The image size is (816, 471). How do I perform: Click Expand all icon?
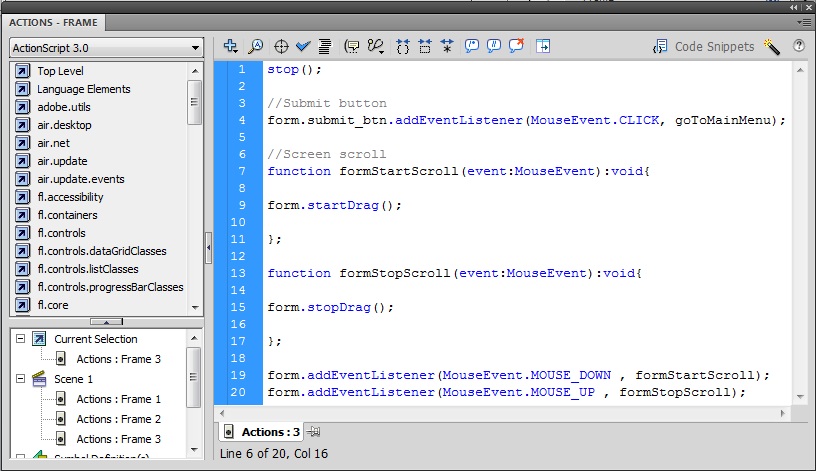point(447,46)
